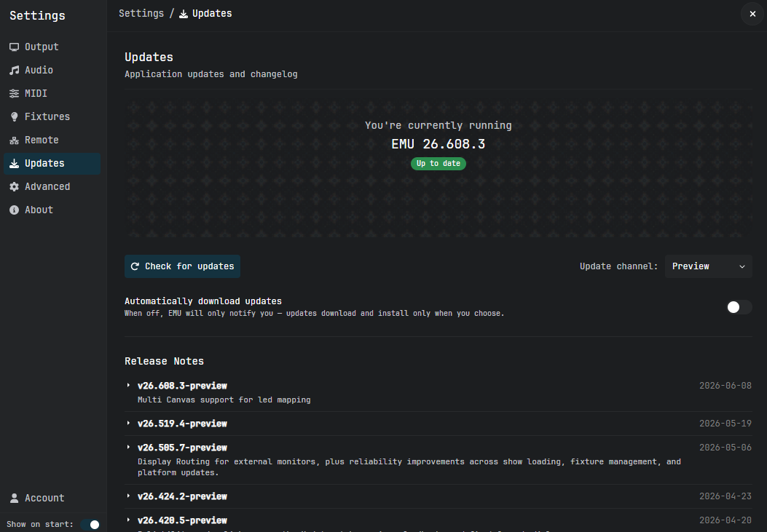Click the MIDI sliders icon
767x532 pixels.
14,93
